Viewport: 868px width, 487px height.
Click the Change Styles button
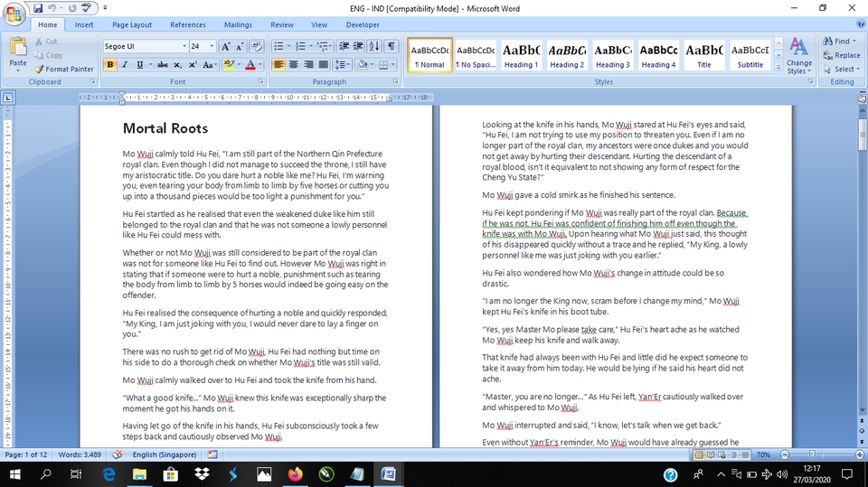click(x=798, y=55)
